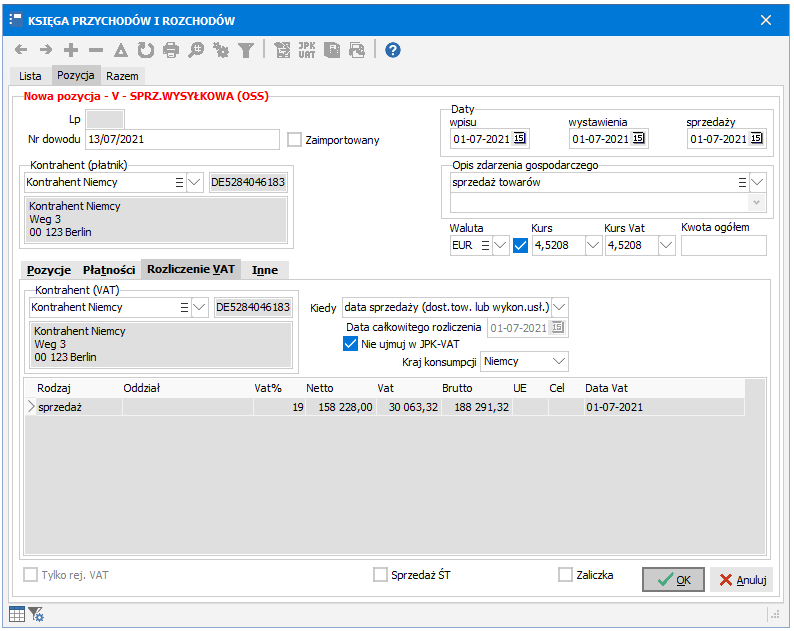Delete entry using minus icon

click(x=96, y=50)
